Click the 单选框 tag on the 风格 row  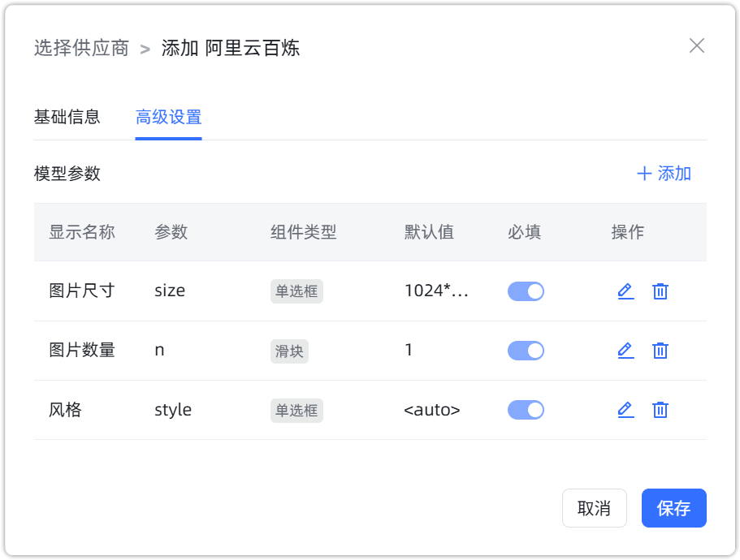click(296, 410)
